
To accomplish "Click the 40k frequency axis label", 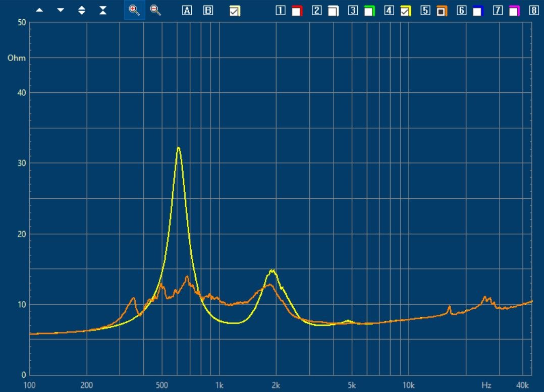I will click(x=522, y=385).
